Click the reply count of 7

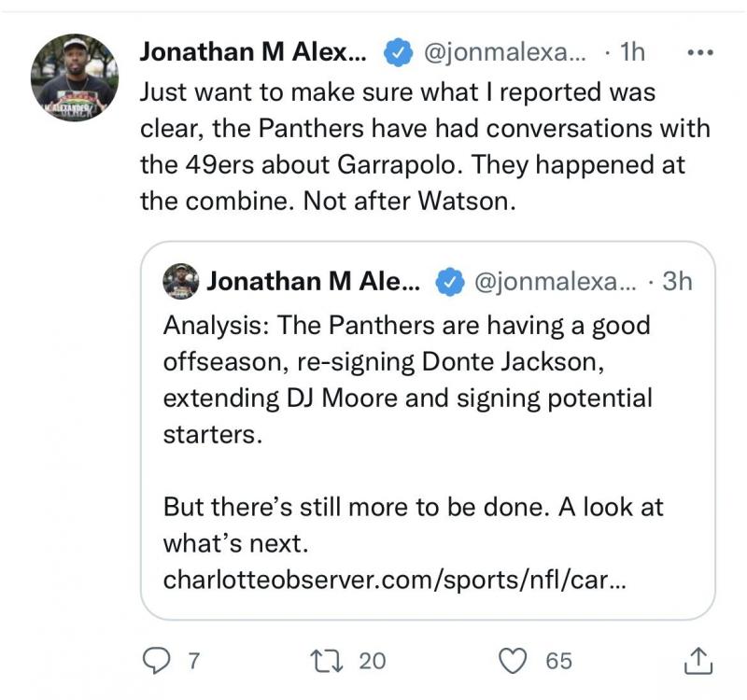point(193,661)
